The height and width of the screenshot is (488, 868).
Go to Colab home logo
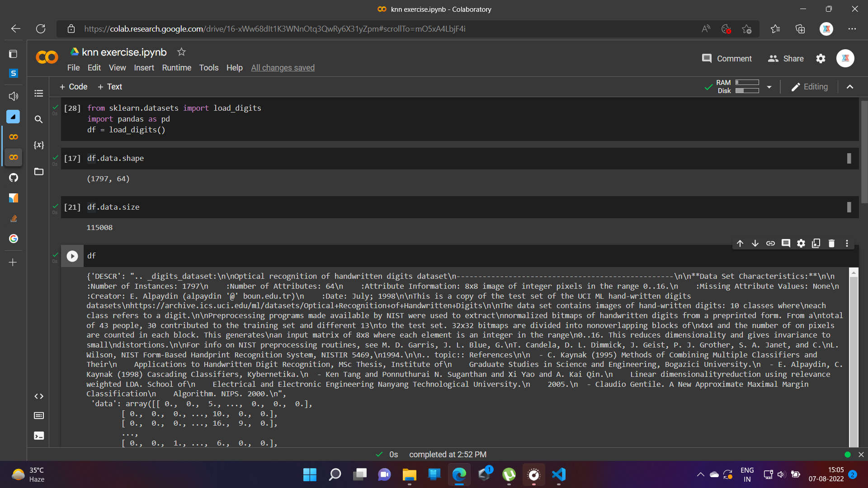pos(47,57)
